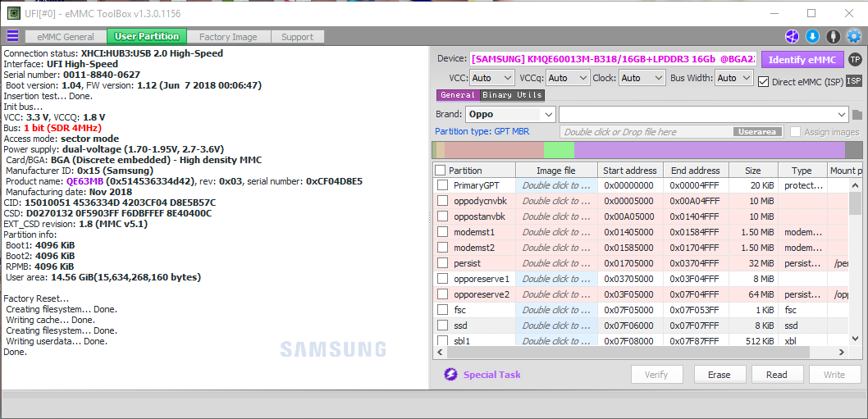
Task: Check the PrimaryGPT partition checkbox
Action: 442,185
